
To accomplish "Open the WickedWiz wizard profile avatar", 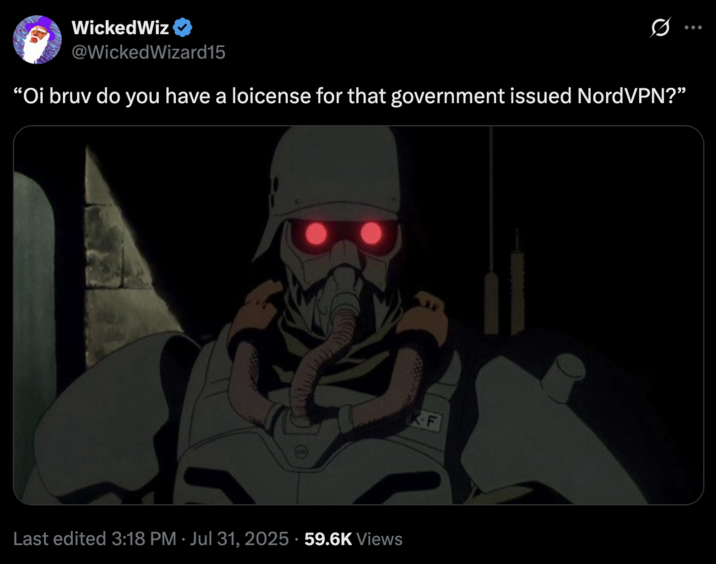I will 37,39.
